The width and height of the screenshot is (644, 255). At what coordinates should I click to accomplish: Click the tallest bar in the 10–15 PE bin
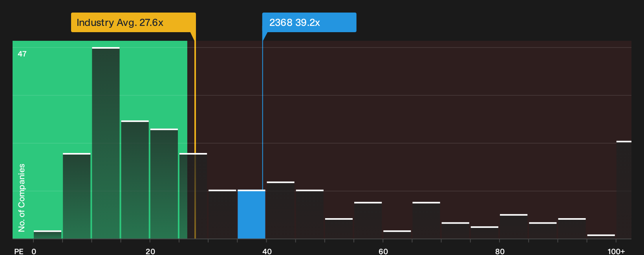(106, 143)
